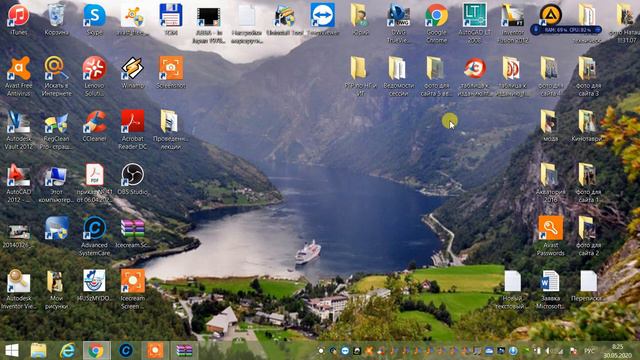This screenshot has width=640, height=360.
Task: Open the Искать в Интернете shortcut
Action: click(56, 76)
